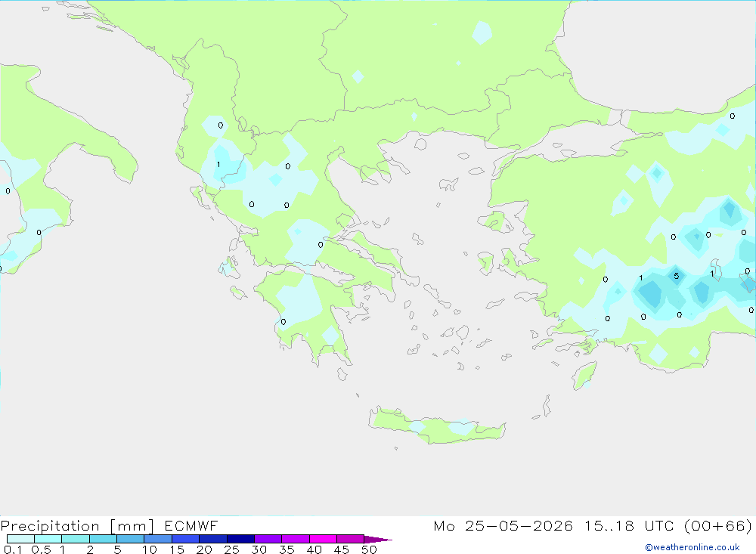Viewport: 756px width, 554px height.
Task: Click the legend value label '10'
Action: tap(149, 549)
